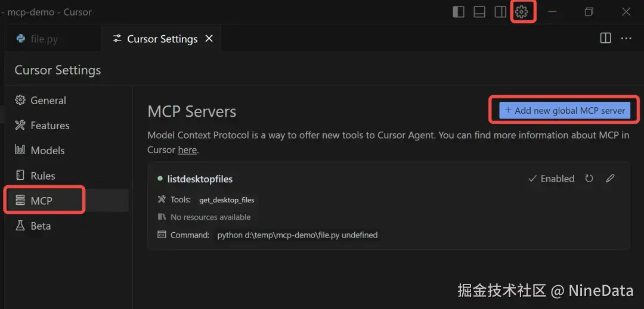Open Cursor settings via title bar gear
The image size is (644, 309).
[x=522, y=12]
